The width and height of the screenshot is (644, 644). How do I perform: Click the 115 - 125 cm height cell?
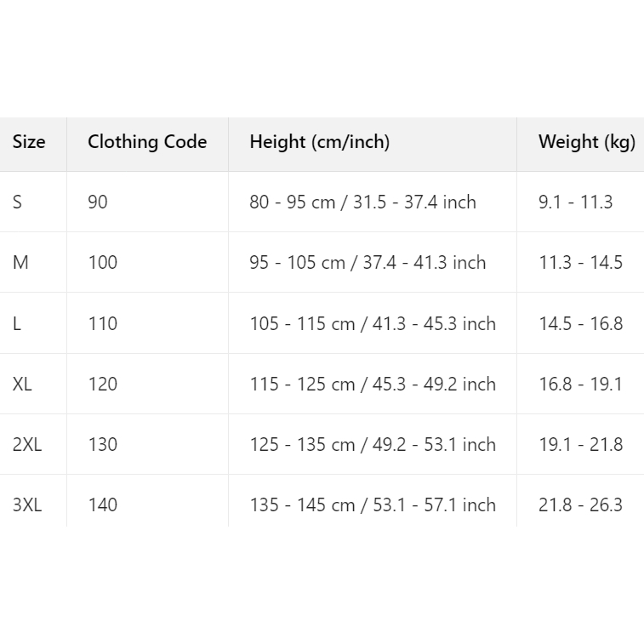(x=372, y=385)
